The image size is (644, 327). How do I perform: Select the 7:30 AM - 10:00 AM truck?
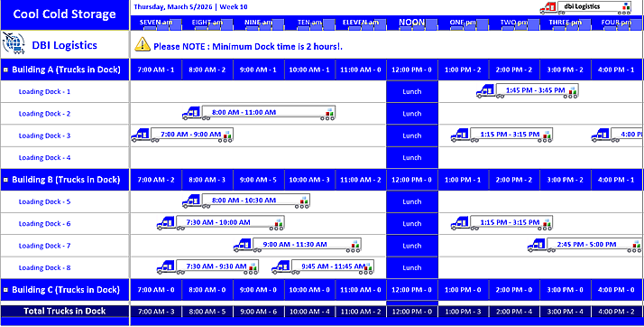(x=221, y=223)
